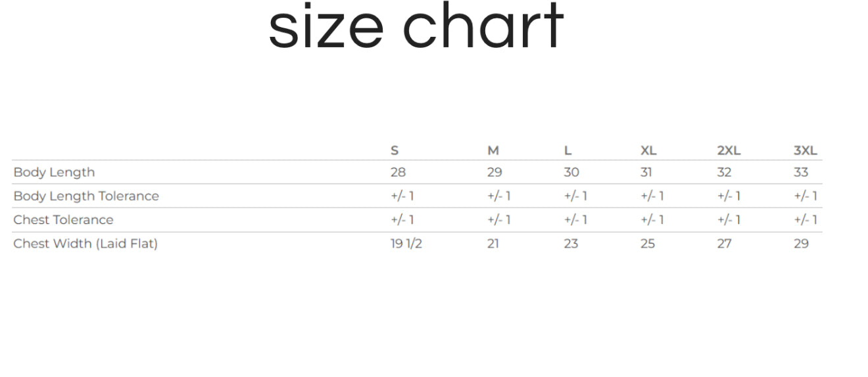Click the 19 1/2 chest width value

(406, 244)
